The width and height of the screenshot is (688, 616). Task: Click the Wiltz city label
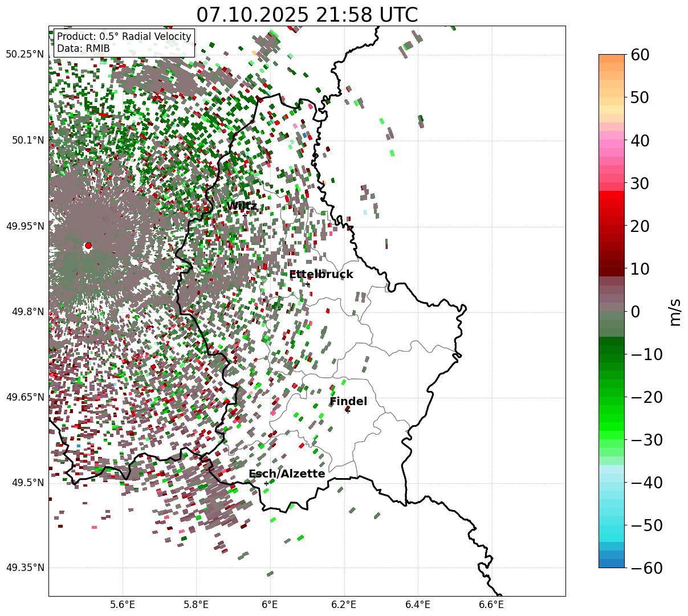point(242,206)
